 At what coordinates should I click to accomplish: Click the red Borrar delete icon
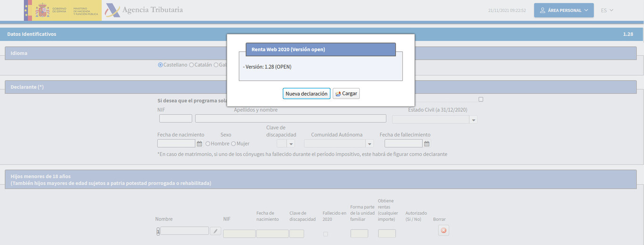(x=443, y=231)
